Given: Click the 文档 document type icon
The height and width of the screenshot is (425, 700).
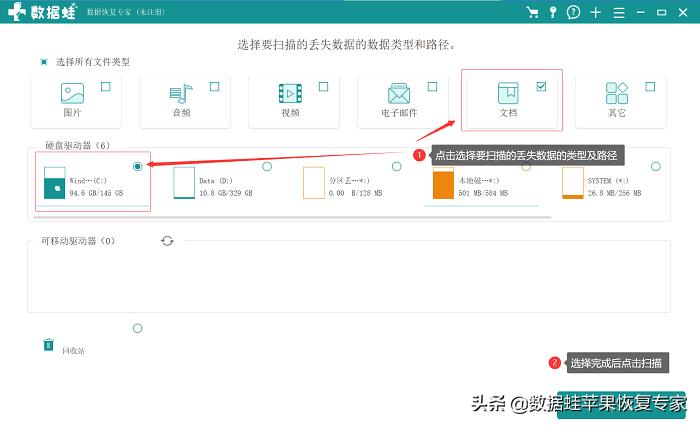Looking at the screenshot, I should click(508, 93).
